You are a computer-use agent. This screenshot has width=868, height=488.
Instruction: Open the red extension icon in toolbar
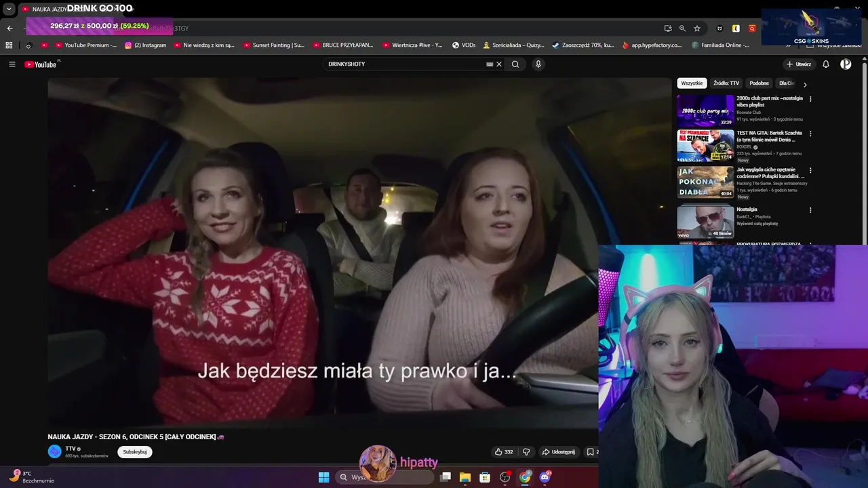[752, 28]
